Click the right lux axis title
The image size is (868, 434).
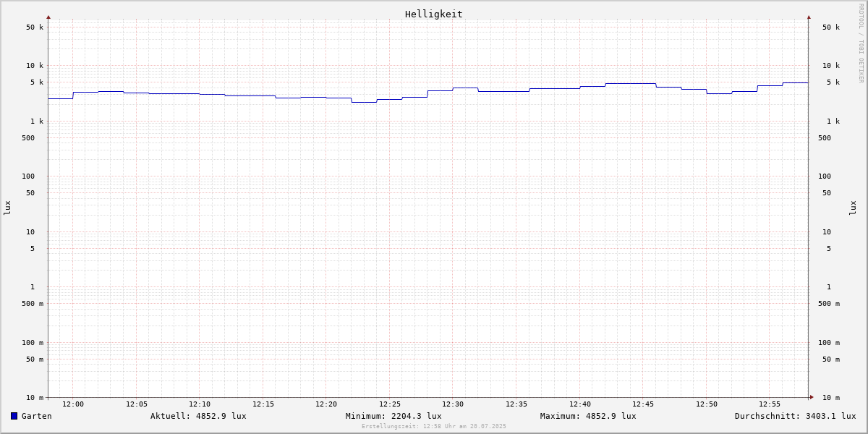pyautogui.click(x=853, y=208)
